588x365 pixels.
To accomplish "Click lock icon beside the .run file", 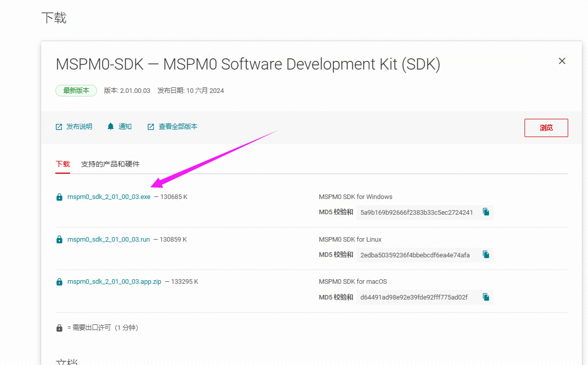I will pos(59,239).
